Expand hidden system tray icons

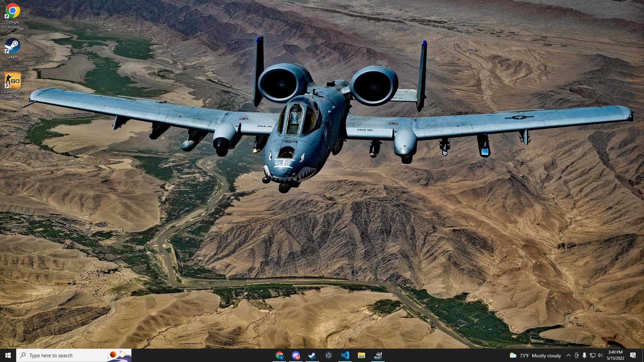tap(569, 355)
